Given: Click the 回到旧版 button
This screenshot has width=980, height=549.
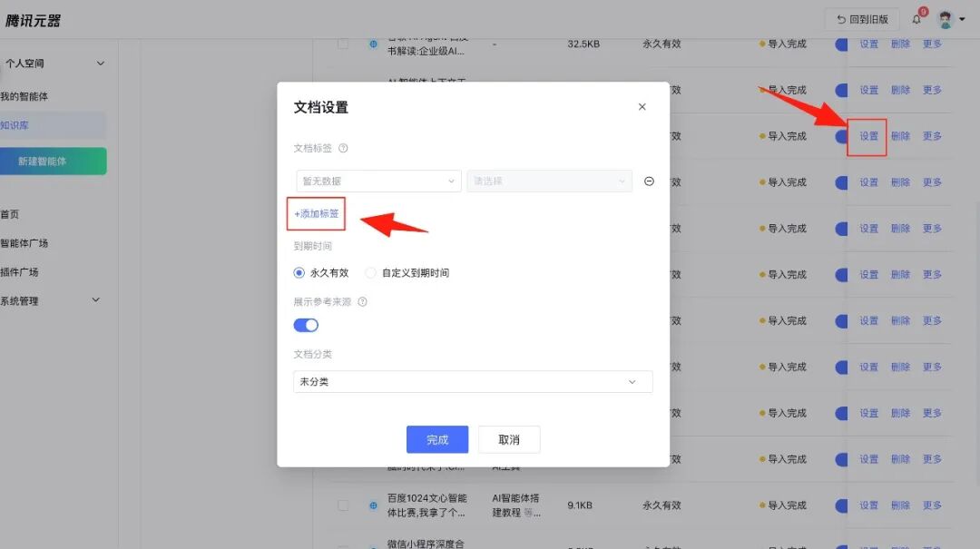Looking at the screenshot, I should pyautogui.click(x=863, y=20).
